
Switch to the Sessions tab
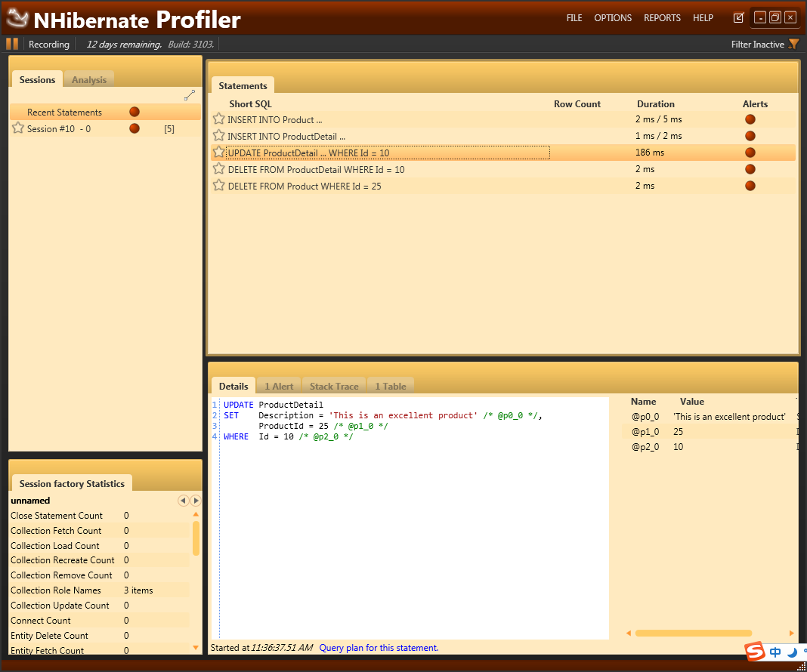(x=37, y=79)
